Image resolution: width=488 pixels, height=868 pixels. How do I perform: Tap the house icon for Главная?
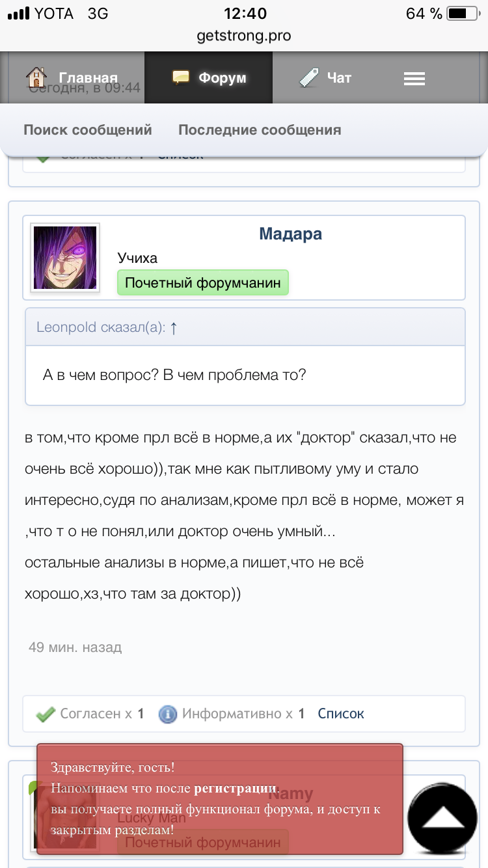(x=37, y=77)
